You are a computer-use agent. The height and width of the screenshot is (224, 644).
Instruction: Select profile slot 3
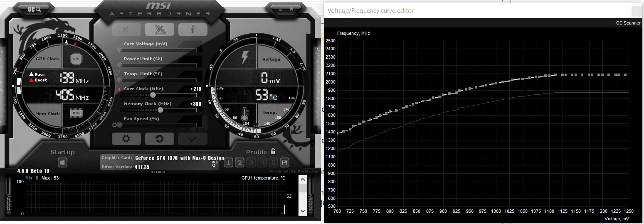251,162
